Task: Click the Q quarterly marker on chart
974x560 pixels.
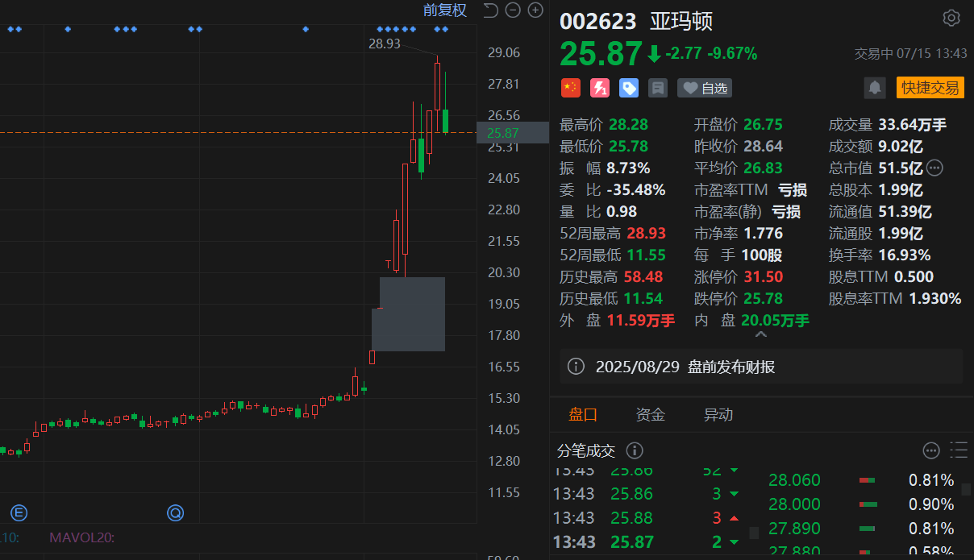Action: pos(175,512)
